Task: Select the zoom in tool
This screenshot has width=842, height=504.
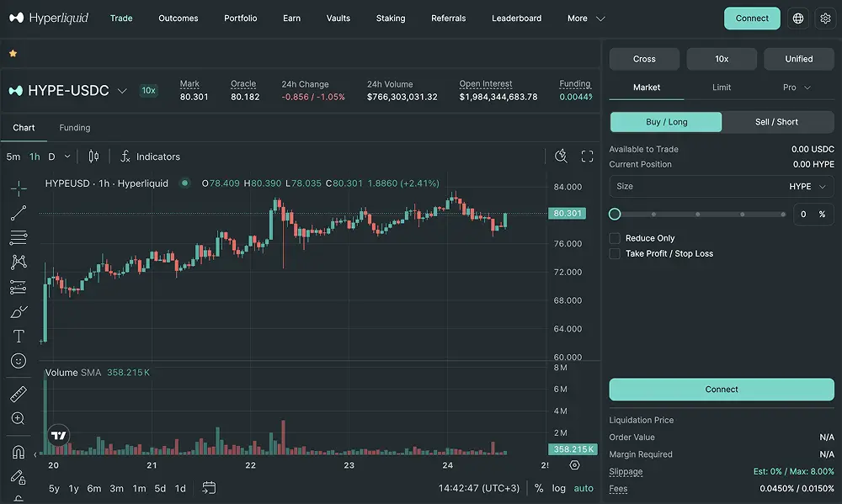Action: 19,419
